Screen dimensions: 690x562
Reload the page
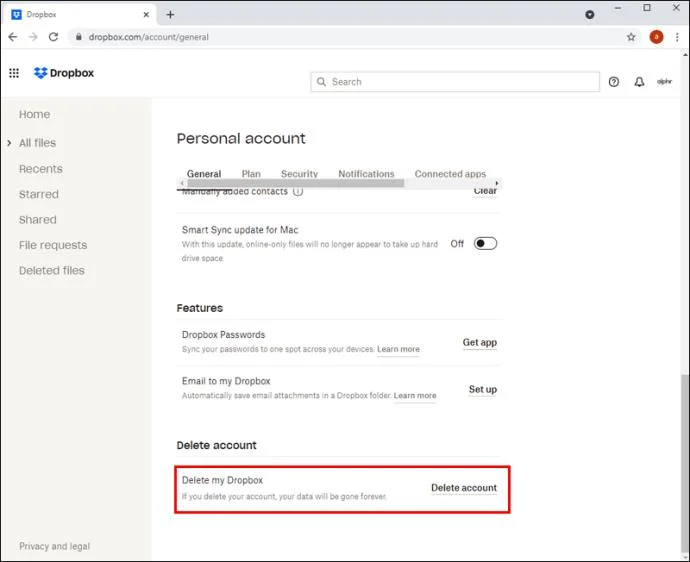(x=53, y=37)
